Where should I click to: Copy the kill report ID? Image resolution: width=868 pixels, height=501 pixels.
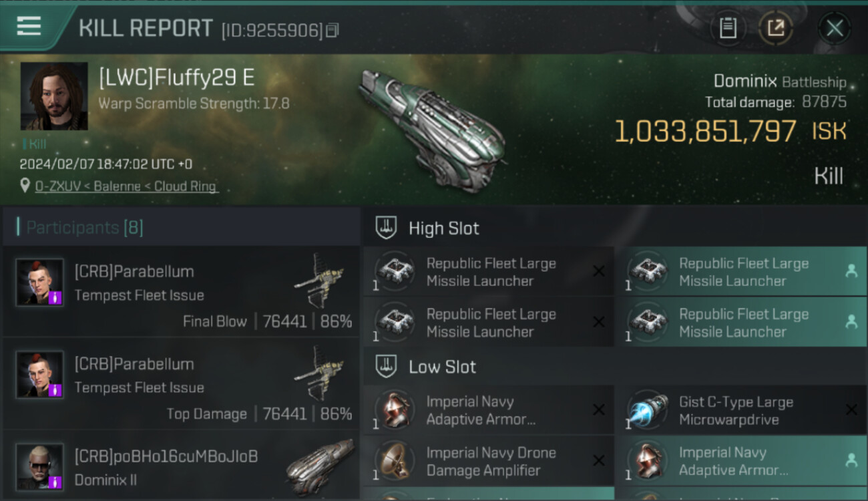pyautogui.click(x=333, y=30)
